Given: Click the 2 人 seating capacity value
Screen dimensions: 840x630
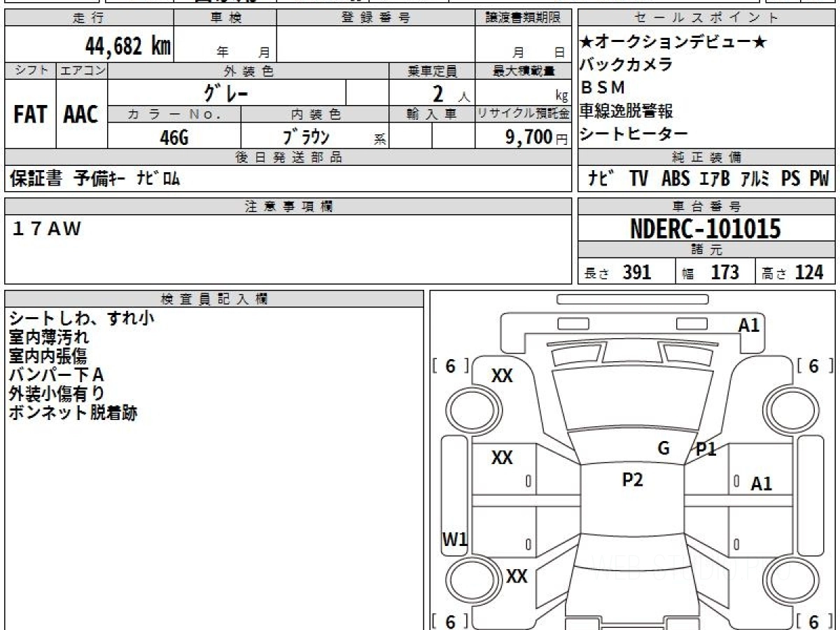Looking at the screenshot, I should coord(451,94).
